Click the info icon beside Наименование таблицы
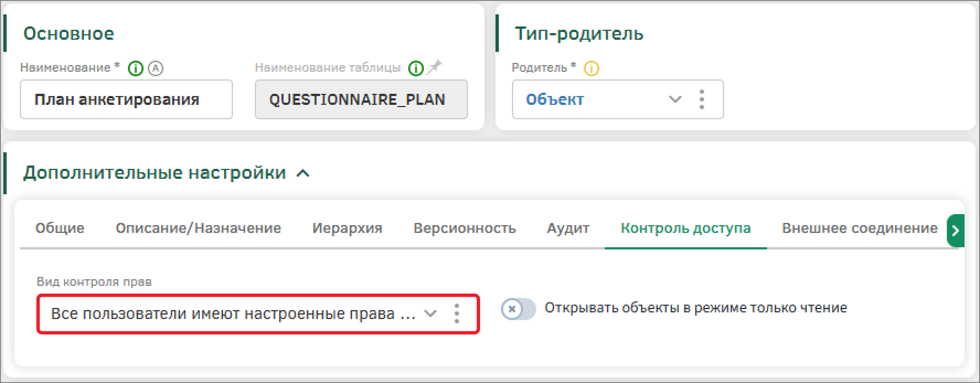980x383 pixels. pos(416,68)
